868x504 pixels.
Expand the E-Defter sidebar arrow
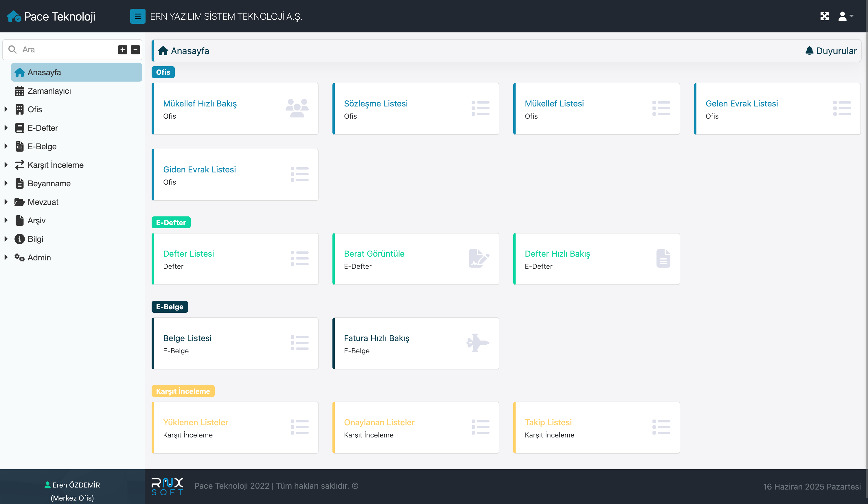pyautogui.click(x=6, y=128)
